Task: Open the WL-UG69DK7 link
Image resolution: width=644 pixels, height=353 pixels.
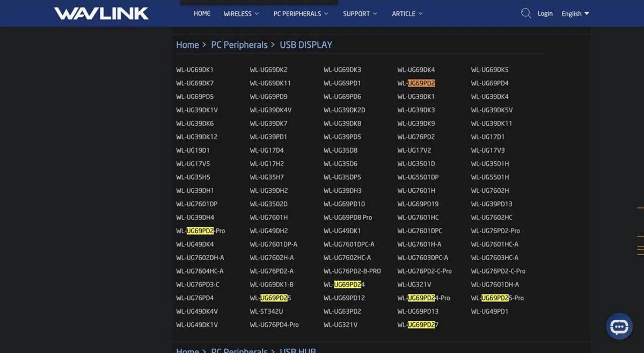Action: (x=195, y=83)
